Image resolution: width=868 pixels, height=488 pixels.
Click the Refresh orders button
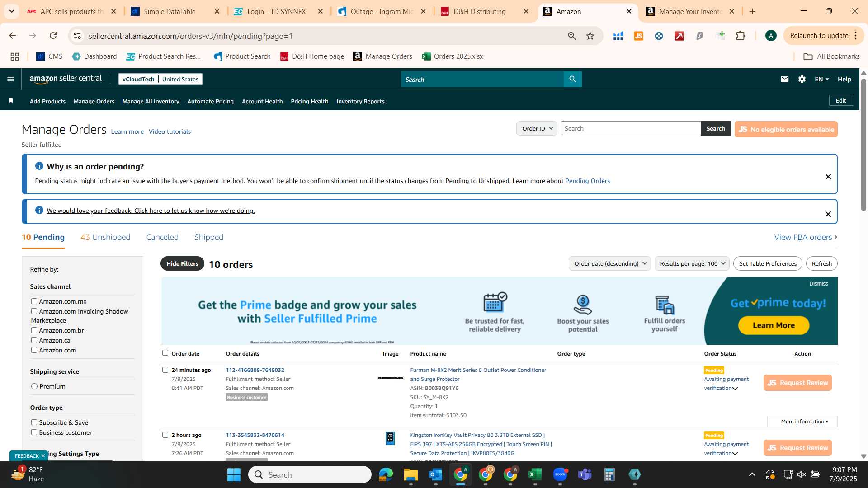tap(821, 263)
